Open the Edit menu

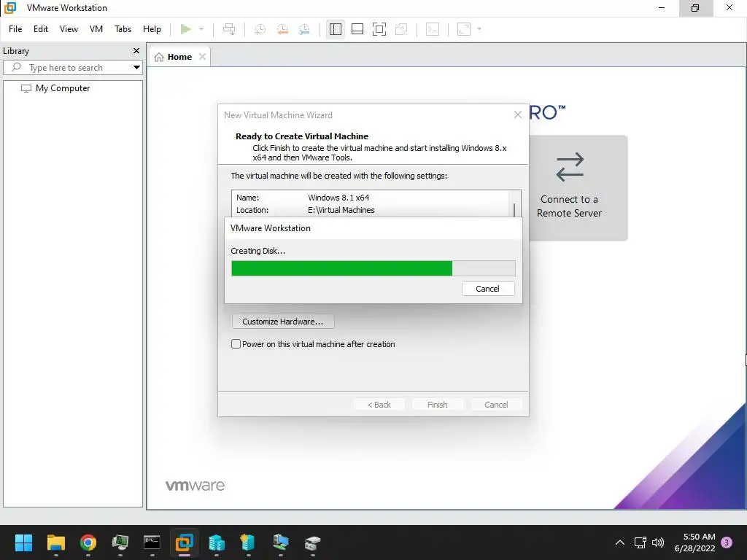coord(41,29)
